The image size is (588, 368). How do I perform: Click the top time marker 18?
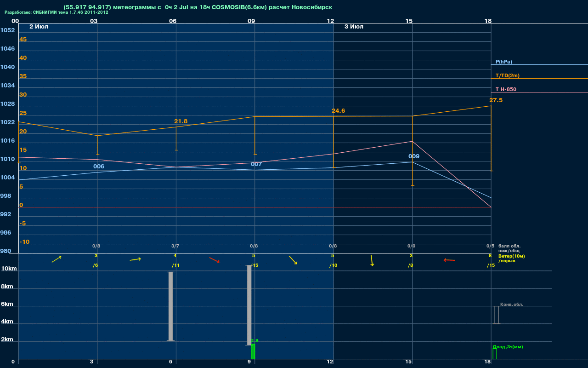(488, 21)
